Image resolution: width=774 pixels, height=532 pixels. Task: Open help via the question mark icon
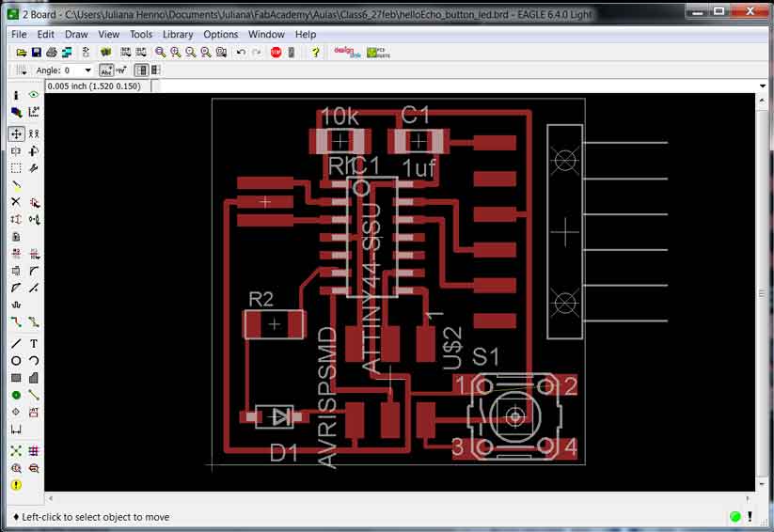(315, 53)
